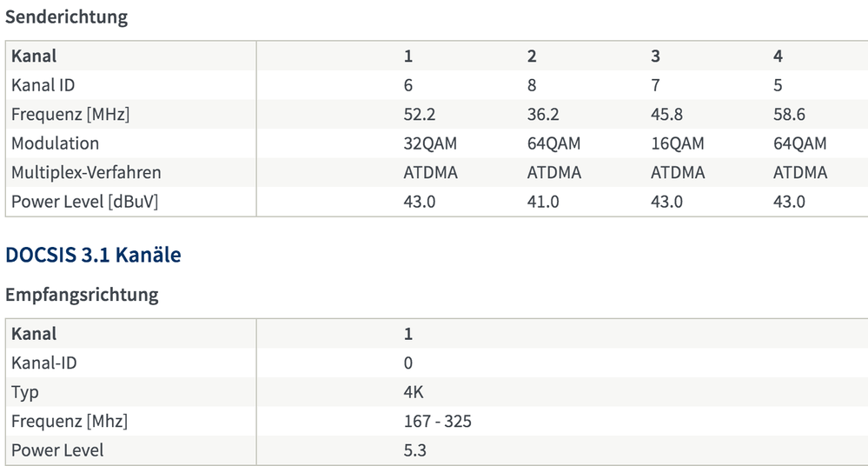Click the 45.8 frequency cell
Screen dimensions: 868x466
[x=666, y=114]
